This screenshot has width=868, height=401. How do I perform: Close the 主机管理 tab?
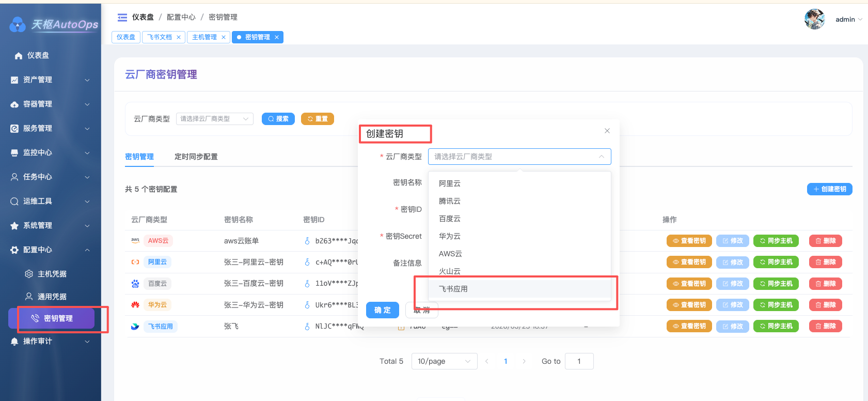point(224,37)
